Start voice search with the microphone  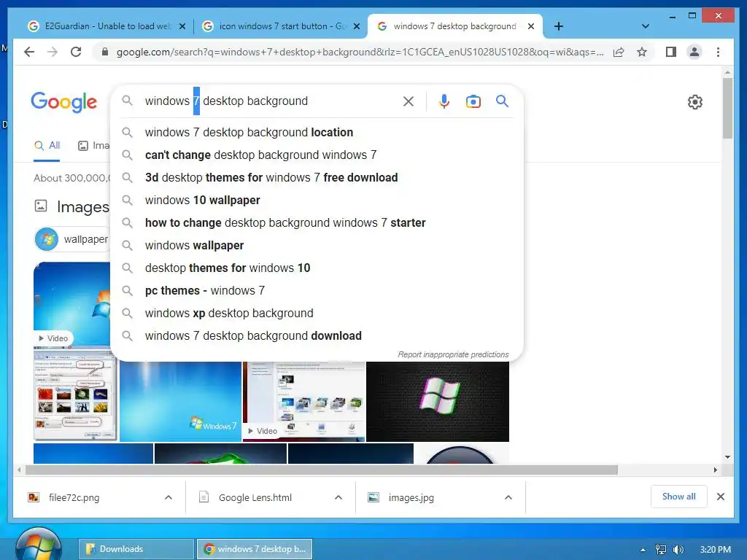pyautogui.click(x=444, y=101)
